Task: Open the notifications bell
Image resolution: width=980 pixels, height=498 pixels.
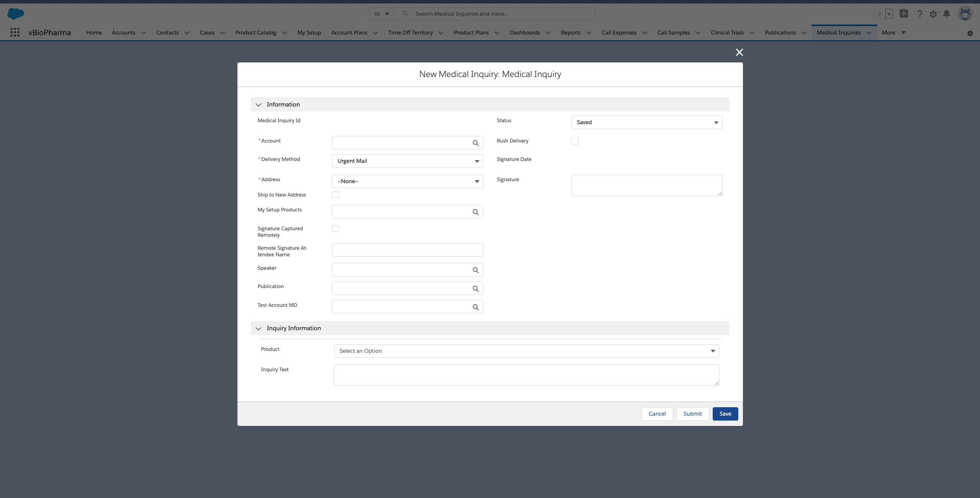Action: coord(946,14)
